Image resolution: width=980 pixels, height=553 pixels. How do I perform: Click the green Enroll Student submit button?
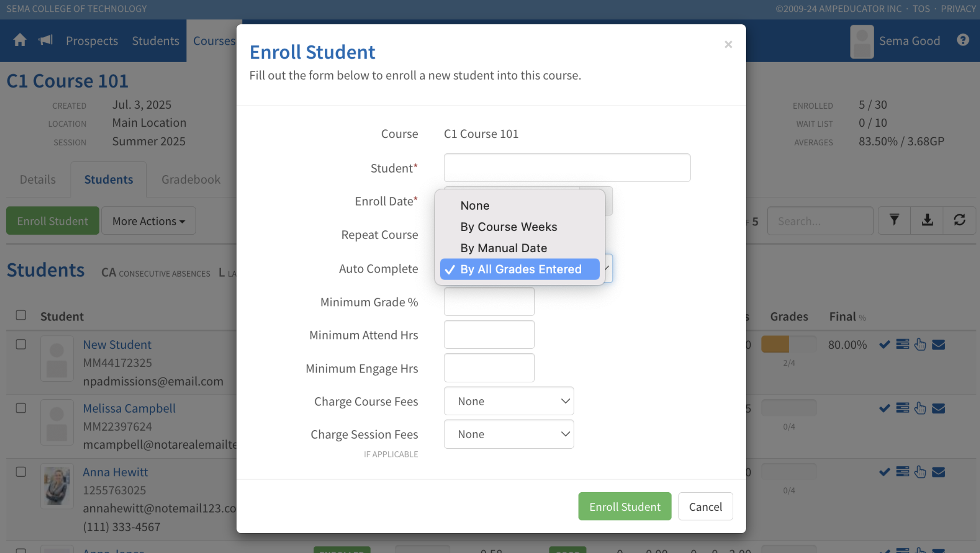tap(624, 507)
